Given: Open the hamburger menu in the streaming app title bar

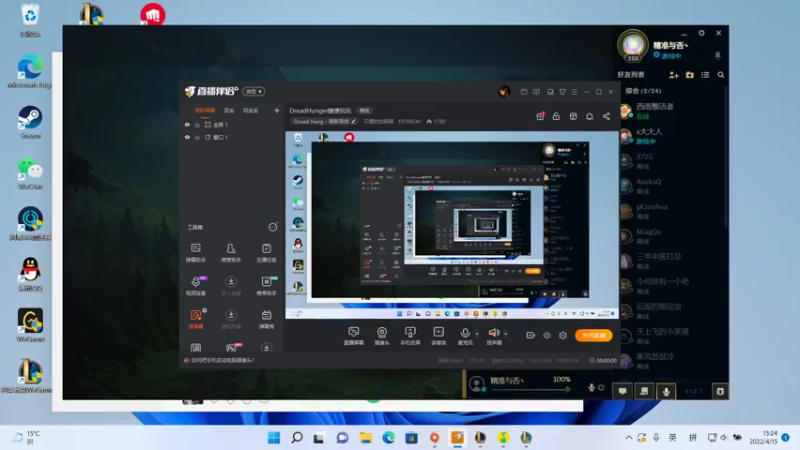Looking at the screenshot, I should [574, 92].
